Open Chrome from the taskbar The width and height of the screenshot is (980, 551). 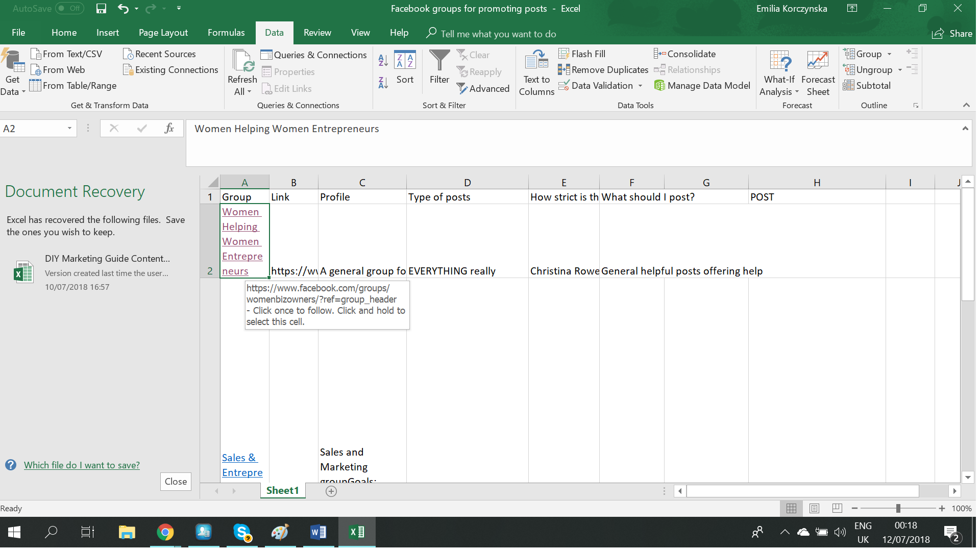tap(165, 533)
